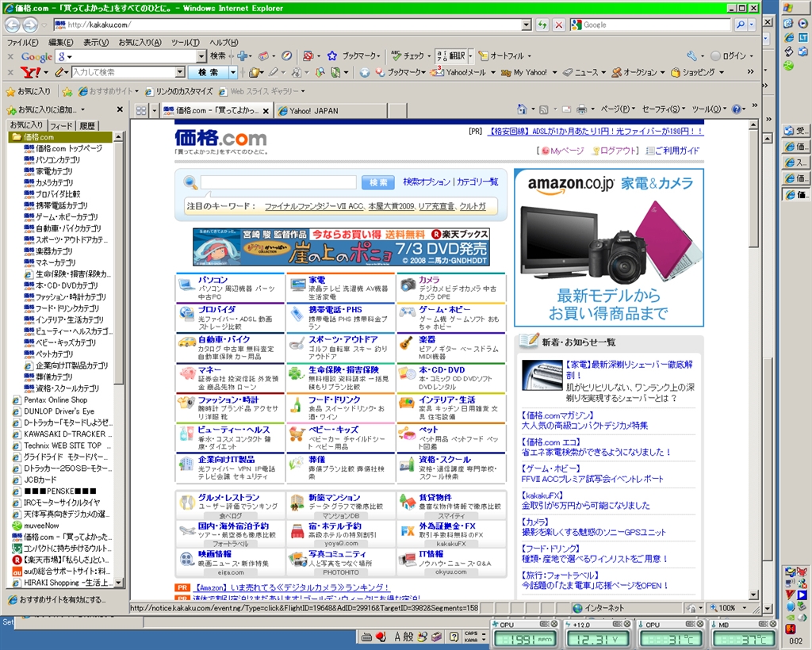Open Pentax Online Shop favorite
This screenshot has width=812, height=650.
[56, 400]
